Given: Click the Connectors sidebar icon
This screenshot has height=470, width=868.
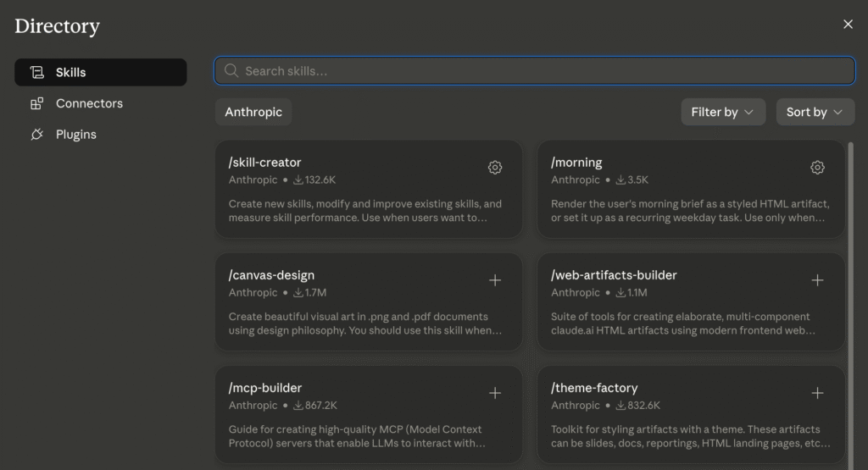Looking at the screenshot, I should tap(37, 103).
